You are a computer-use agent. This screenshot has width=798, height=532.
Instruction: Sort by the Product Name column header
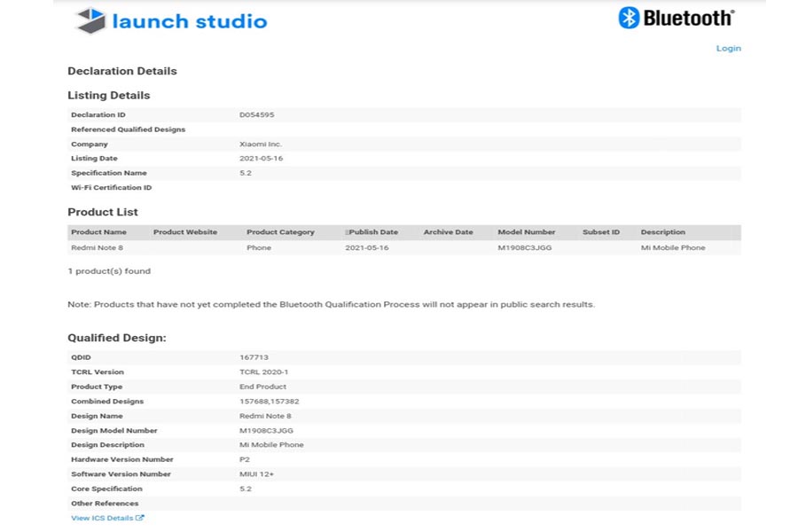tap(100, 231)
